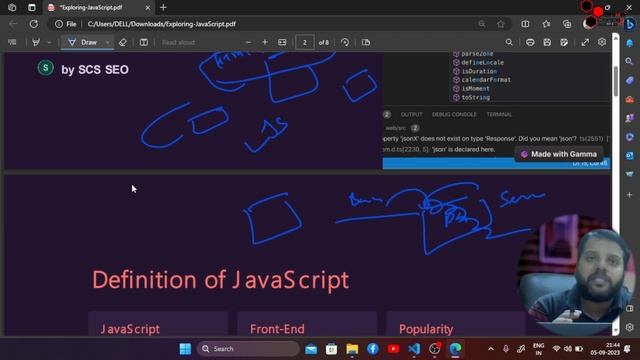Open the browser Zoom indicator in address bar
The height and width of the screenshot is (360, 640).
click(482, 24)
